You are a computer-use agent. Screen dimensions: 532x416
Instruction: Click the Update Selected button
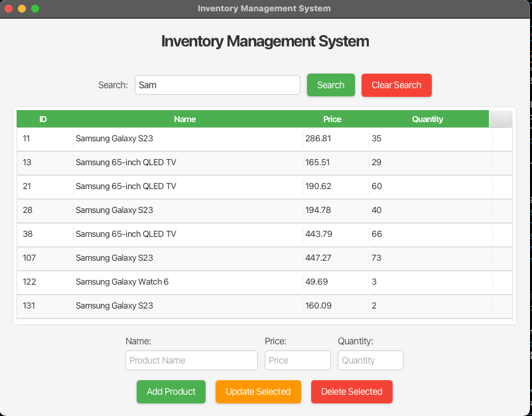[x=258, y=391]
